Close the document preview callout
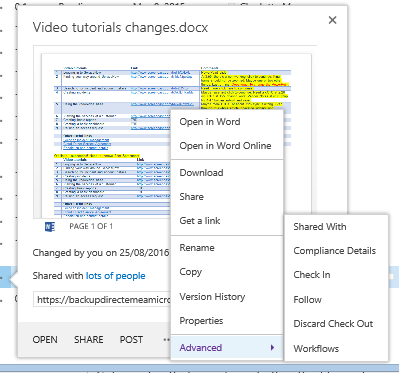Image resolution: width=399 pixels, height=373 pixels. tap(332, 20)
